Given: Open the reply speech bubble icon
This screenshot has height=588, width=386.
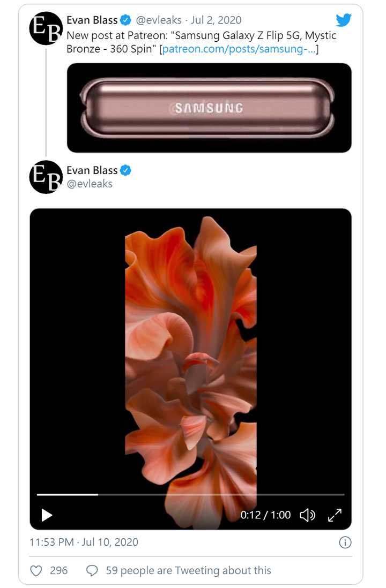Looking at the screenshot, I should coord(92,570).
